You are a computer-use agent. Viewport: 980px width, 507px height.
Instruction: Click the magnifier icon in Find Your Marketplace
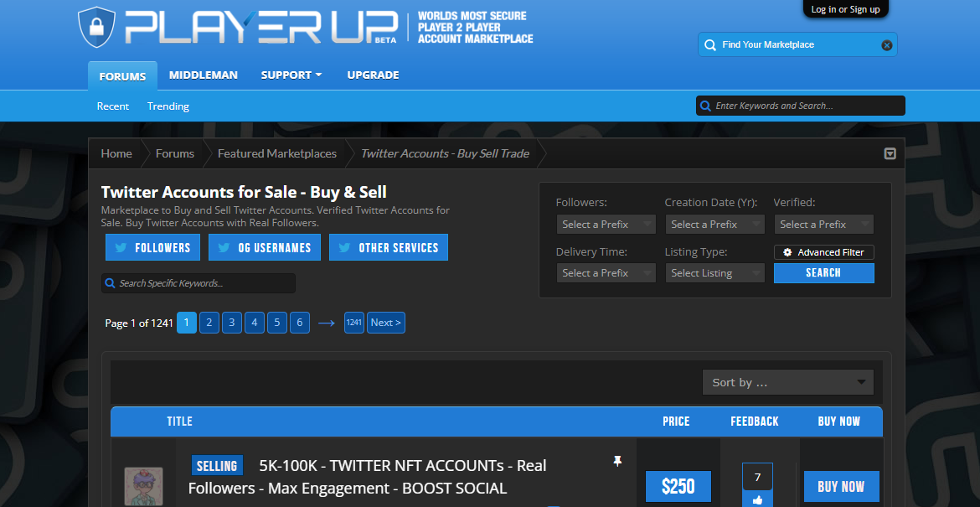(710, 45)
